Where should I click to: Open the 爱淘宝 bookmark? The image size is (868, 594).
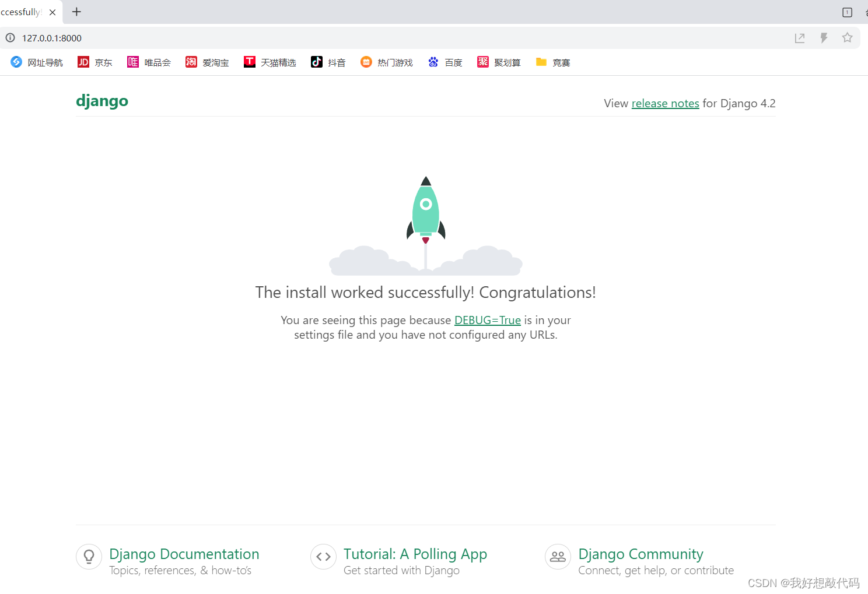(x=208, y=62)
